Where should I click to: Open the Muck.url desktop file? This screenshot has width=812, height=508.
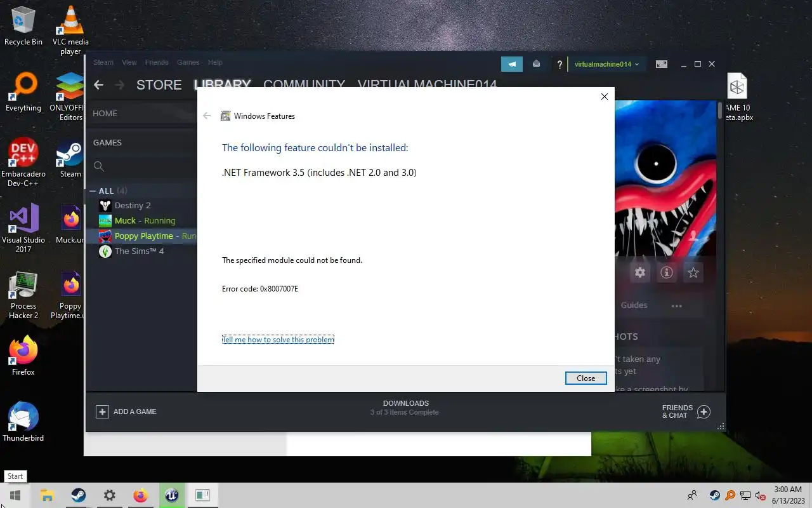tap(70, 225)
